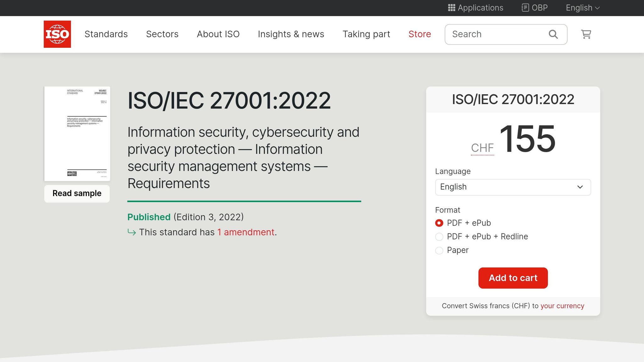Select the PDF + ePub format

(x=439, y=223)
